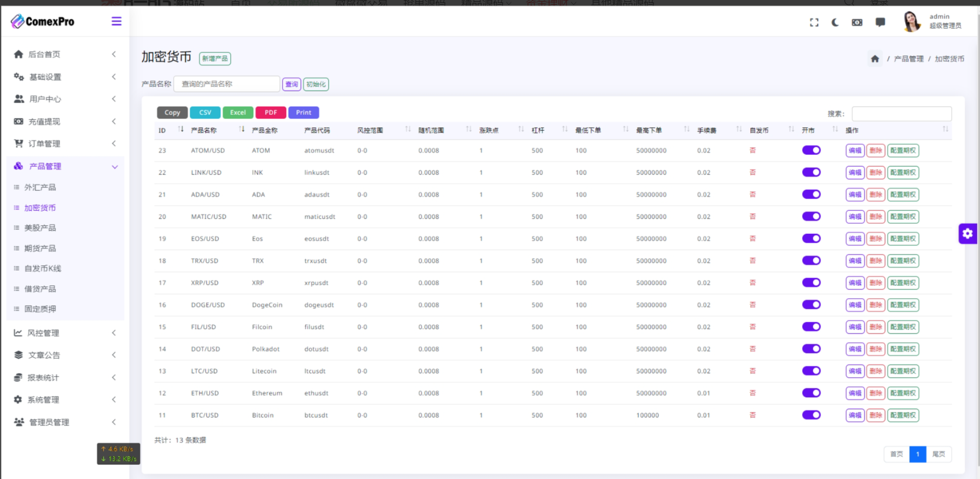Viewport: 980px width, 479px height.
Task: Enter fullscreen mode via header icon
Action: click(814, 22)
